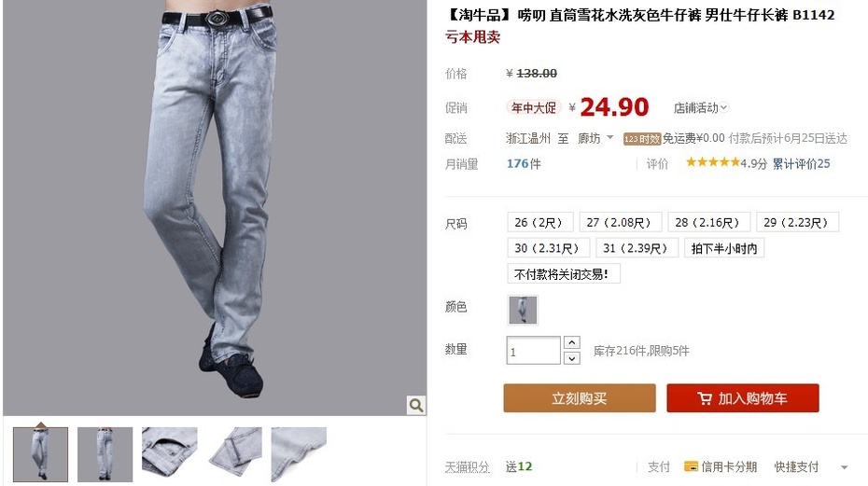Select the grey jeans color swatch

point(523,310)
